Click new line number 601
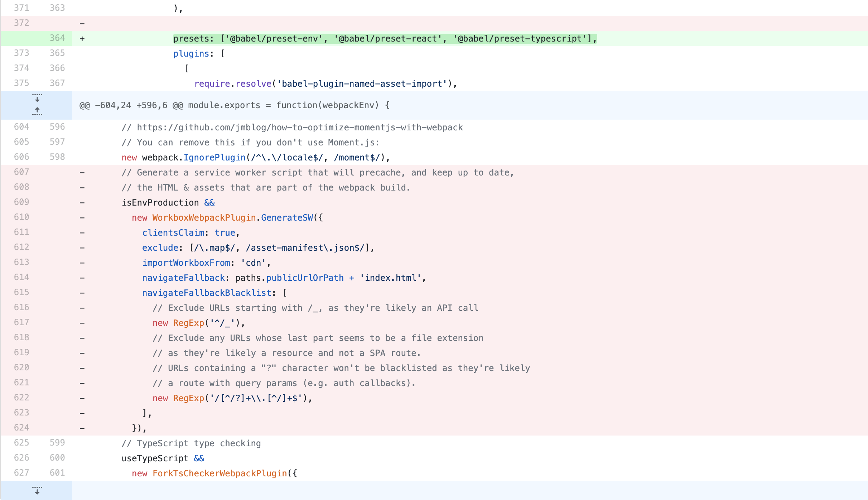 point(57,473)
